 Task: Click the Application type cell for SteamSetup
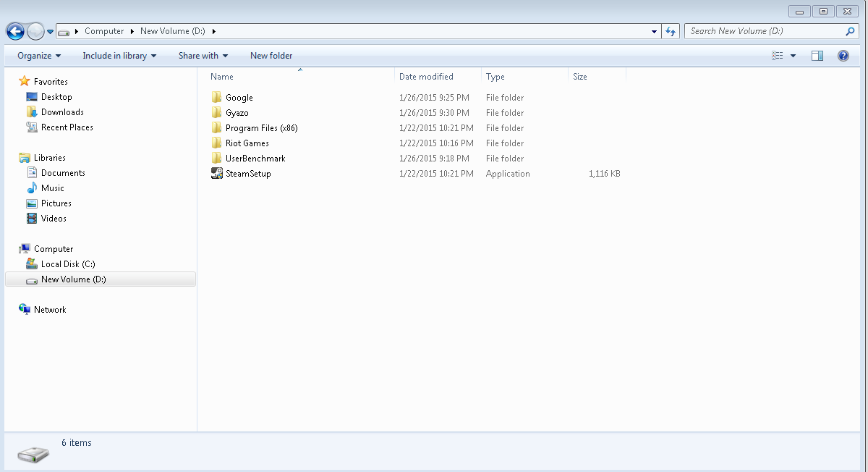[x=508, y=174]
